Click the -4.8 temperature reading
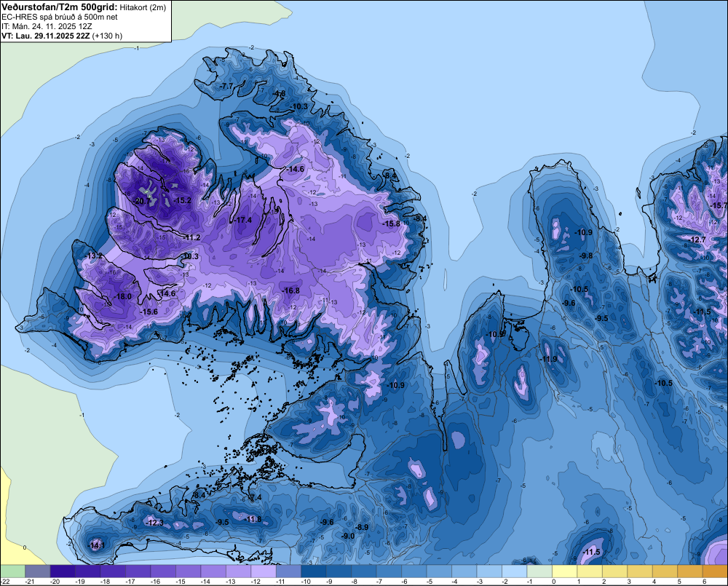728x586 pixels. (x=279, y=94)
